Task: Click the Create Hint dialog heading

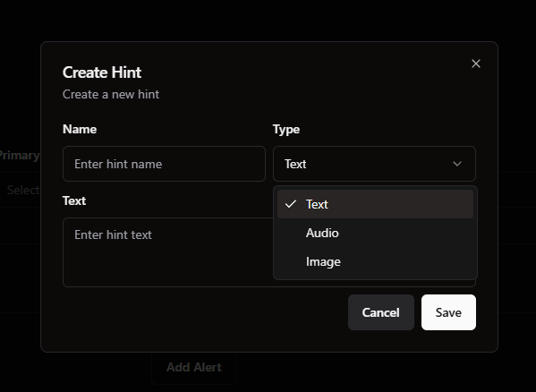Action: point(102,72)
